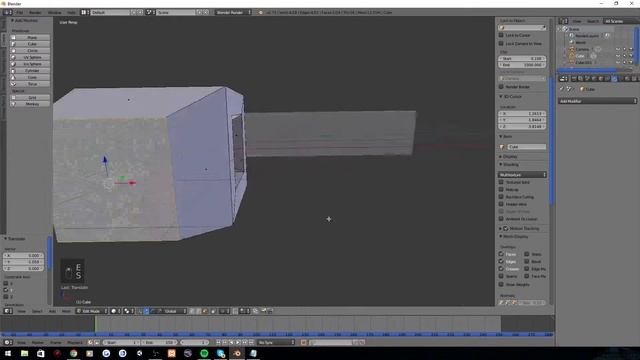Open the Help menu

pyautogui.click(x=71, y=13)
